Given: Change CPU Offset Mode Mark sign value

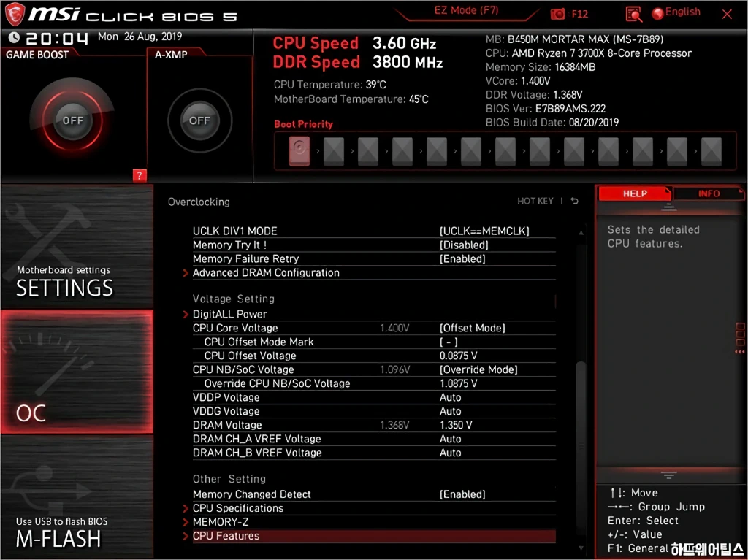Looking at the screenshot, I should (x=449, y=342).
